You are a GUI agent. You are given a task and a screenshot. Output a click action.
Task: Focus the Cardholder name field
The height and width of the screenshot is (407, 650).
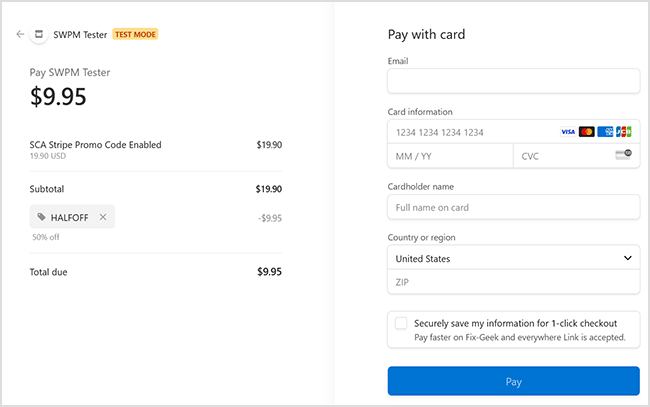[513, 207]
